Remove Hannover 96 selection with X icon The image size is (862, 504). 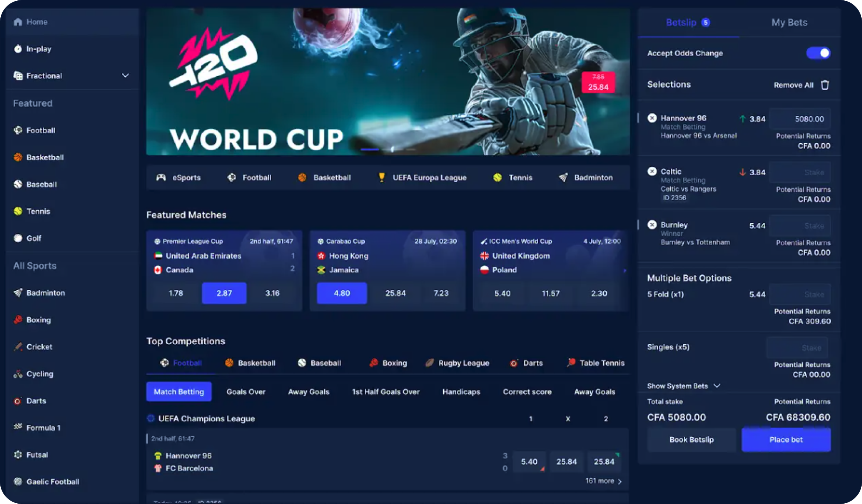(x=652, y=118)
